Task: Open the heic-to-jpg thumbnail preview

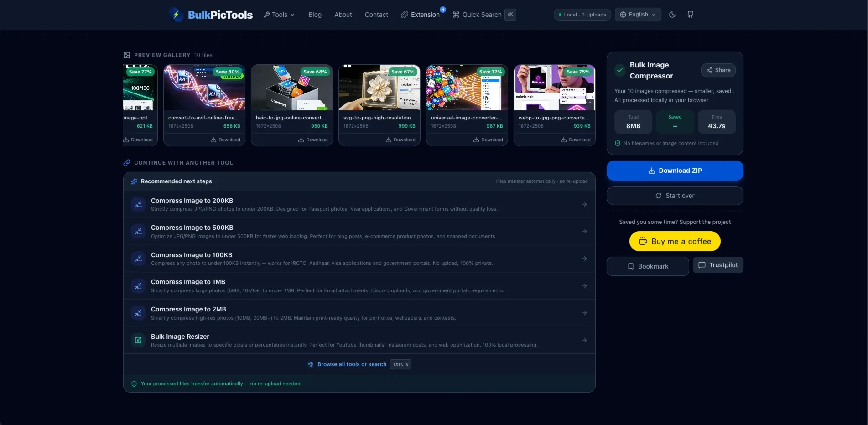Action: point(292,88)
